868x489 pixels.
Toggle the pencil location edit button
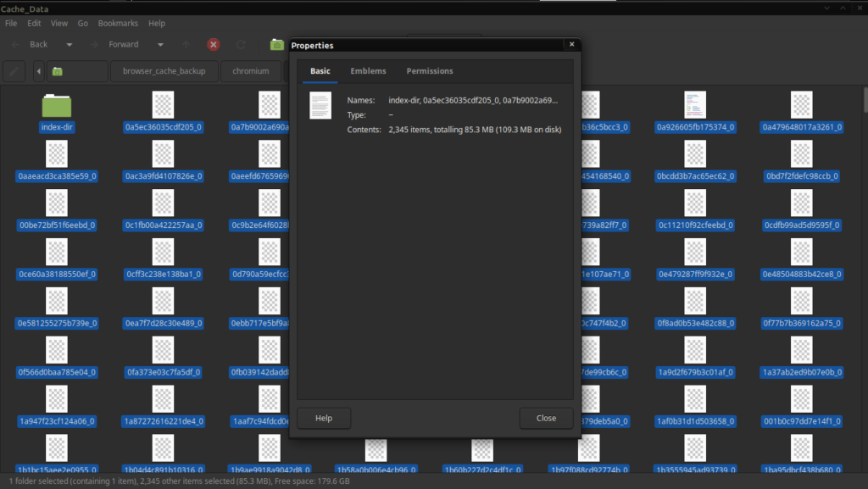click(14, 71)
